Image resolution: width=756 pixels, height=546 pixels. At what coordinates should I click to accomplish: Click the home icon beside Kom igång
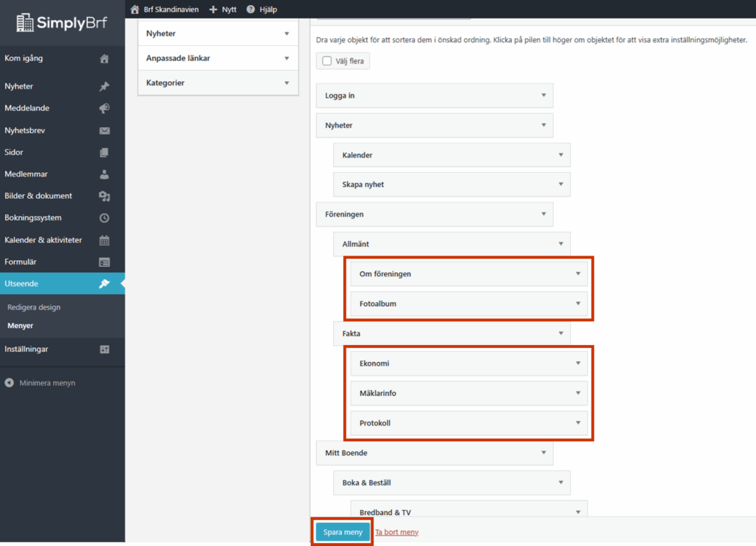click(x=104, y=59)
